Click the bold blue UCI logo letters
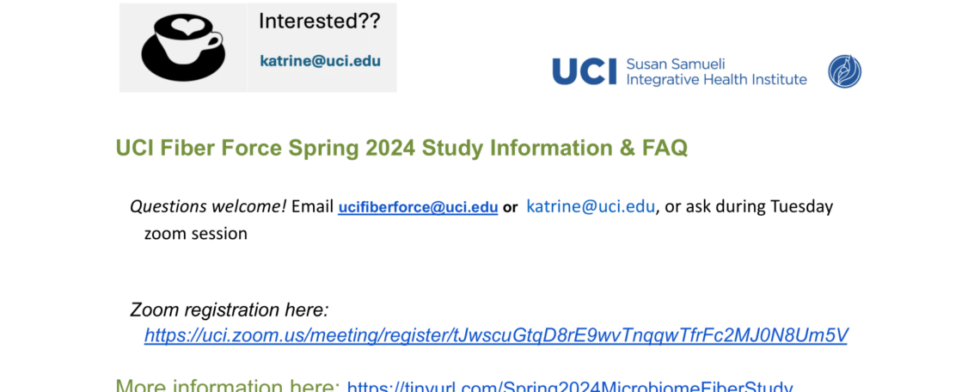The width and height of the screenshot is (980, 392). pos(585,71)
